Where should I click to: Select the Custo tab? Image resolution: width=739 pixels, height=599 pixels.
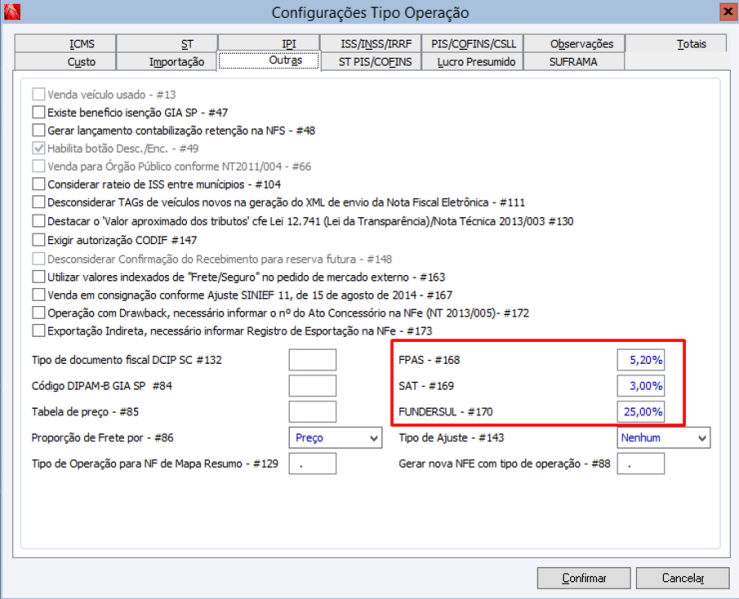point(65,62)
